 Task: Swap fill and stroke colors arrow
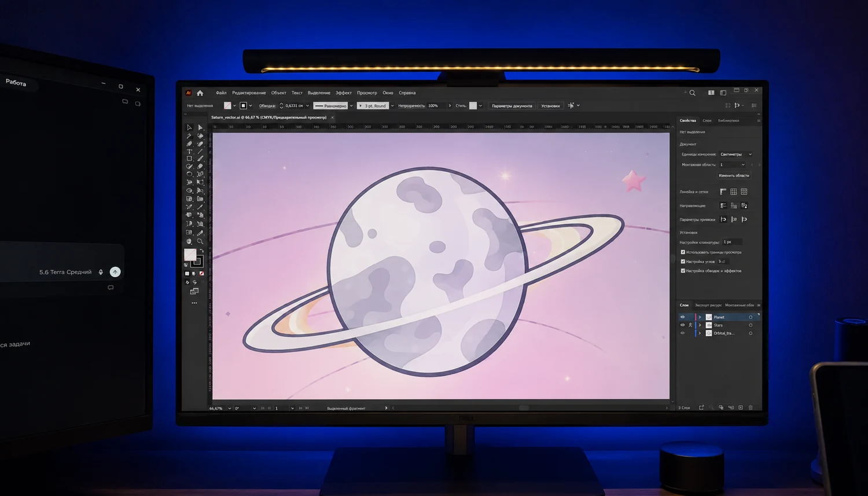(201, 250)
